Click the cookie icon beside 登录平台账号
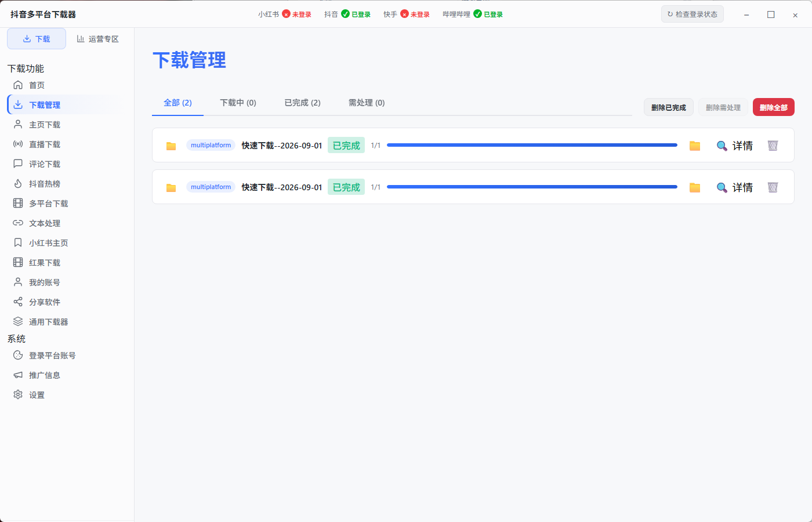Screen dimensions: 812x522 (x=18, y=356)
